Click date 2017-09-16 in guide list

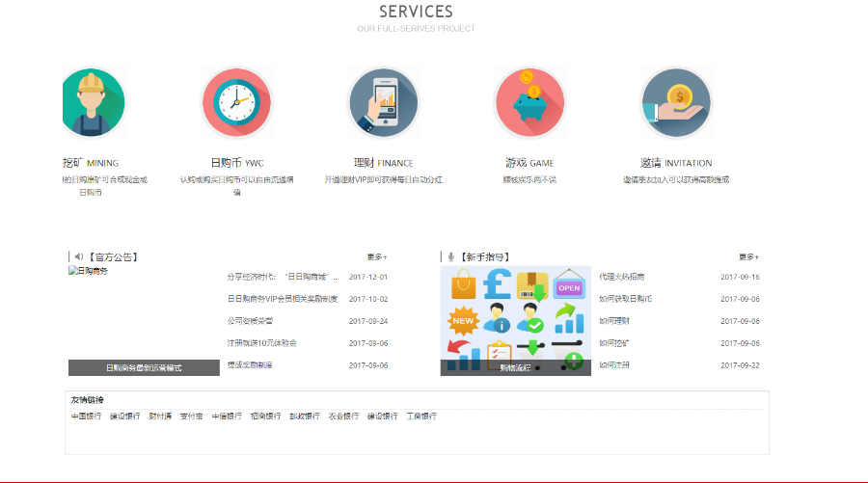click(x=740, y=277)
